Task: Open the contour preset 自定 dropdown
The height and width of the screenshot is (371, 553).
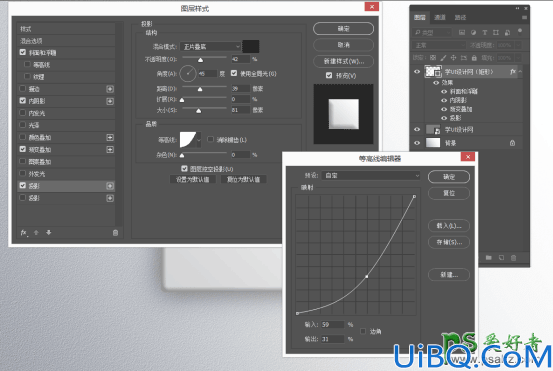Action: pos(371,176)
